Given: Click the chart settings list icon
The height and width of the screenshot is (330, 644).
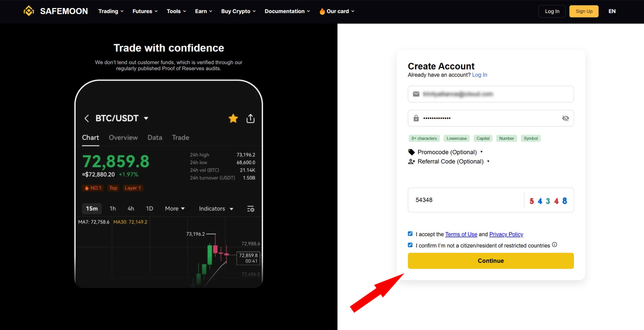Looking at the screenshot, I should pyautogui.click(x=251, y=209).
